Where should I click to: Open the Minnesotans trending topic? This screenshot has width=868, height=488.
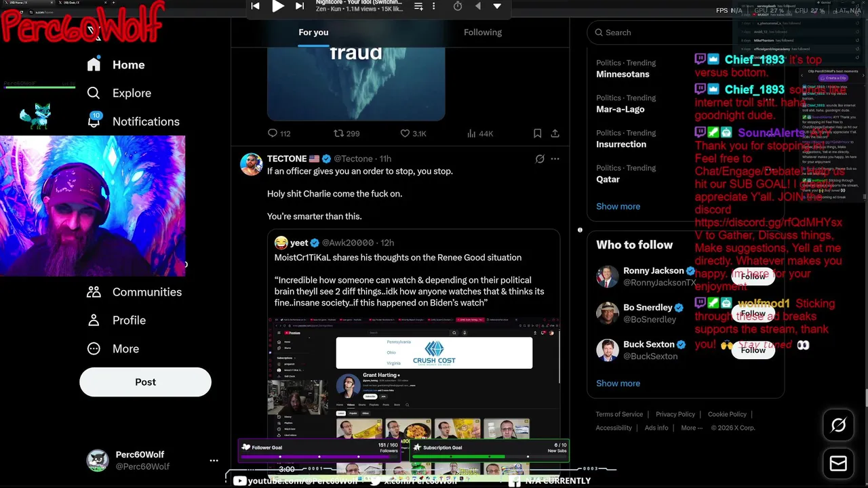click(623, 74)
